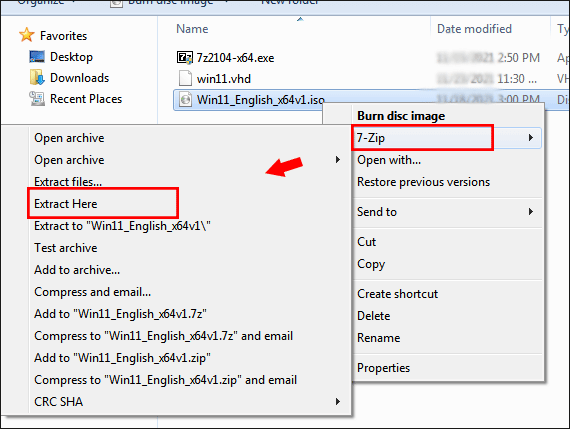Sort by Date modified column header
This screenshot has height=429, width=570.
point(474,29)
